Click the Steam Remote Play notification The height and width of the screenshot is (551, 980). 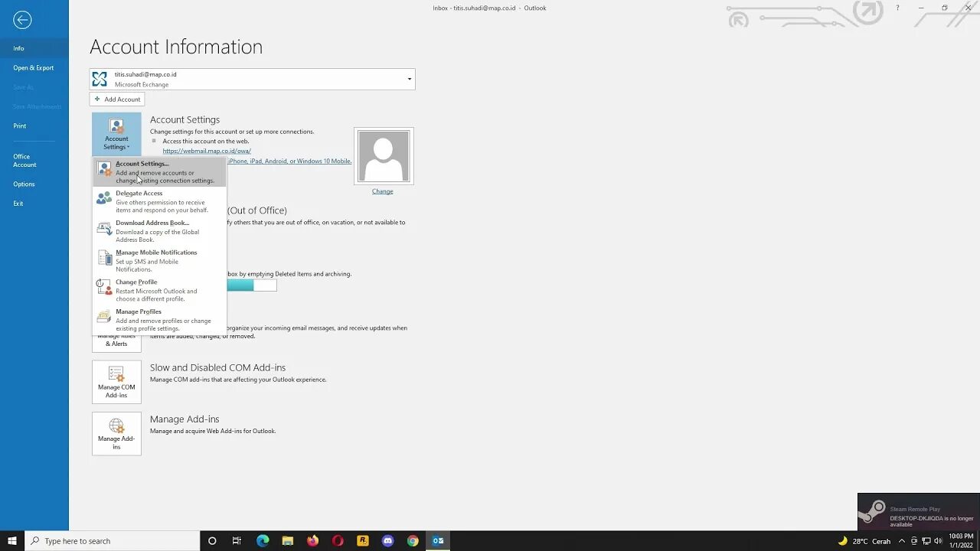tap(919, 512)
